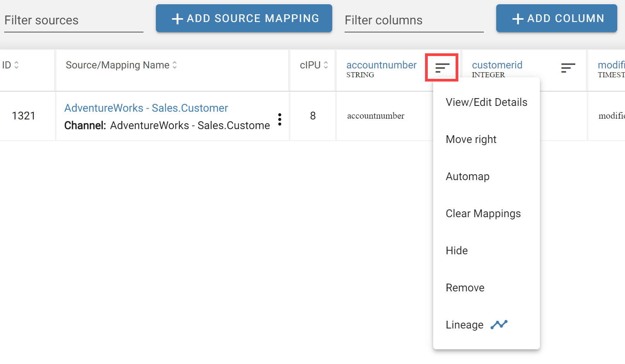Select Clear Mappings from the menu

(483, 213)
